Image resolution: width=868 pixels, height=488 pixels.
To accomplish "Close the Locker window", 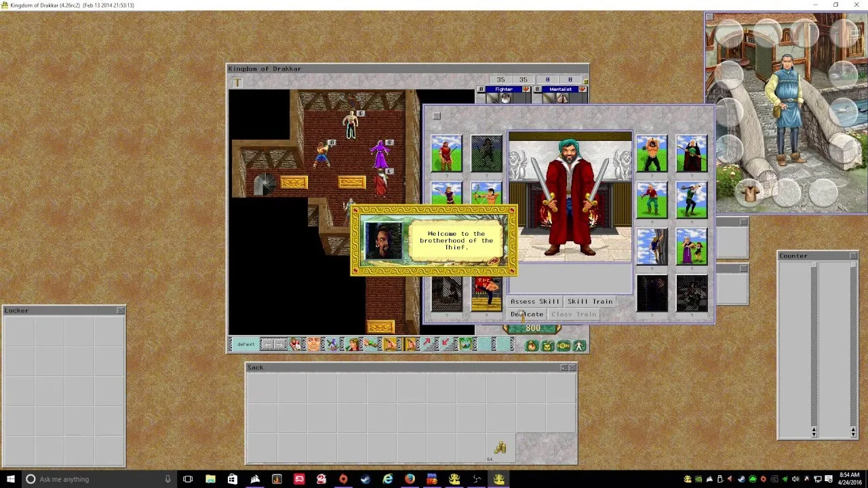I will tap(121, 310).
